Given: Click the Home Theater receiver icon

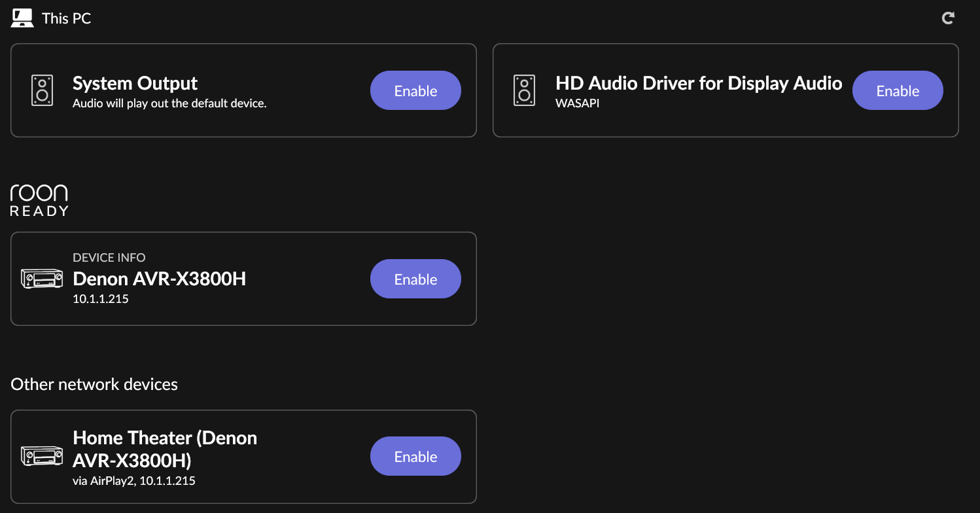Looking at the screenshot, I should [x=42, y=456].
